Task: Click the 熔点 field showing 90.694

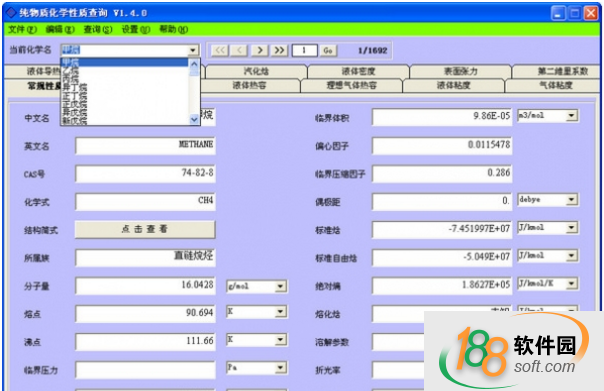Action: [146, 314]
